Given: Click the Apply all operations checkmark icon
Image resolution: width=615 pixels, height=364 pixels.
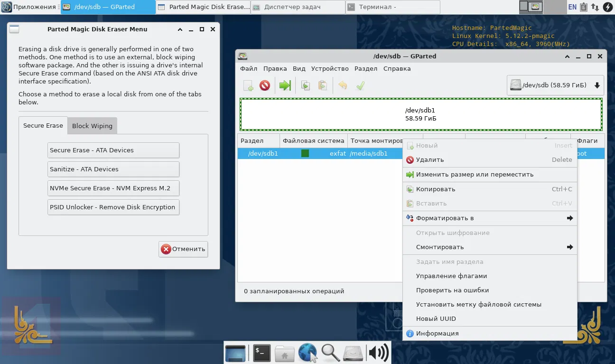Looking at the screenshot, I should click(360, 85).
